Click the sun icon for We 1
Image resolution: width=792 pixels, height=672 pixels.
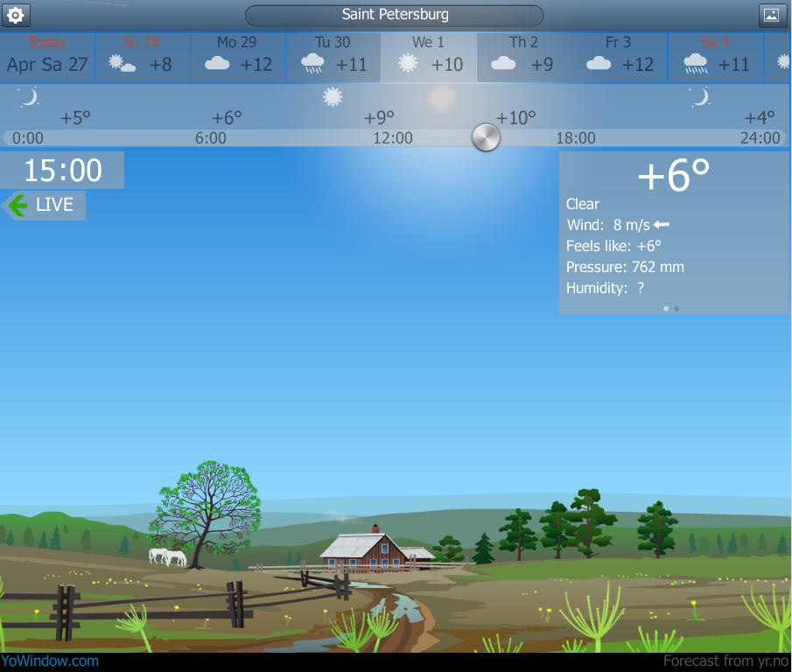tap(408, 64)
